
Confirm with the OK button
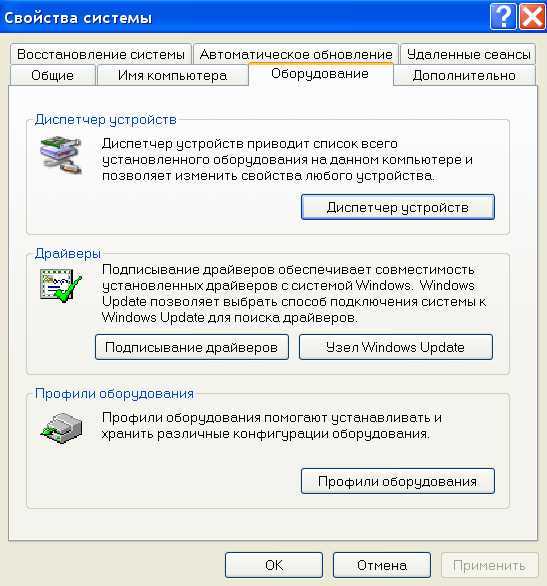tap(274, 565)
